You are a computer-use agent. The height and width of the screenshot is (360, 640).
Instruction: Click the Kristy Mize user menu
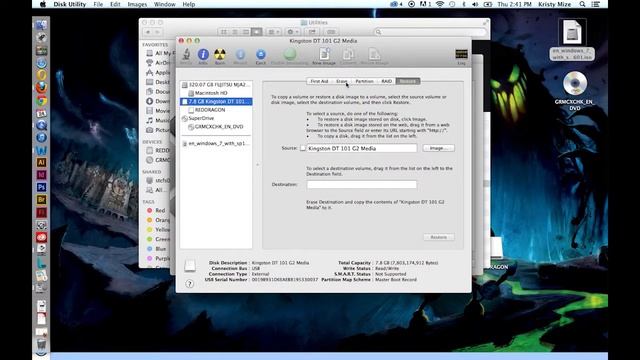coord(555,4)
